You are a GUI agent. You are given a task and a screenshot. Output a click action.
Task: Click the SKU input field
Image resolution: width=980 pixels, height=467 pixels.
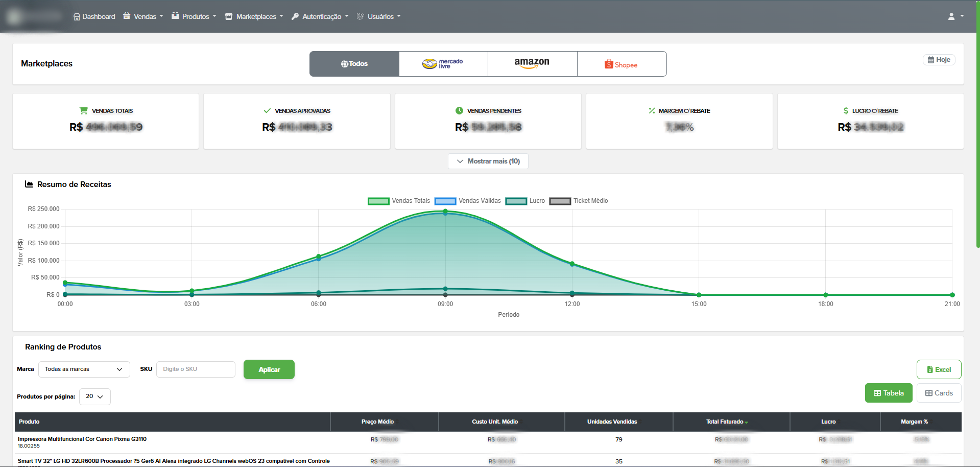[x=196, y=369]
